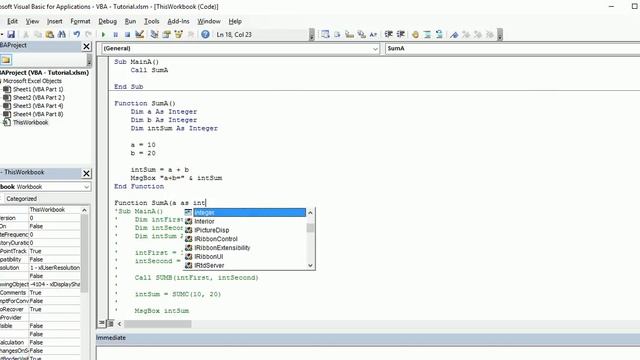
Task: Select Sheet1 (VBA Part 1) in project tree
Action: tap(38, 89)
